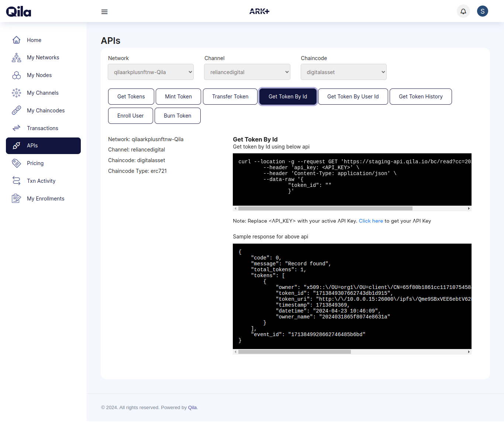Click the 'Channel: reliancedigital' text

(x=137, y=150)
